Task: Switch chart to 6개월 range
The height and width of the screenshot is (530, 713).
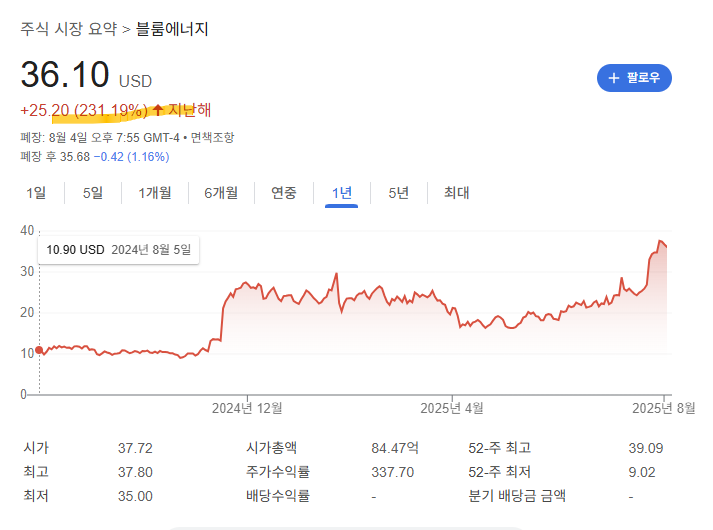Action: [221, 193]
